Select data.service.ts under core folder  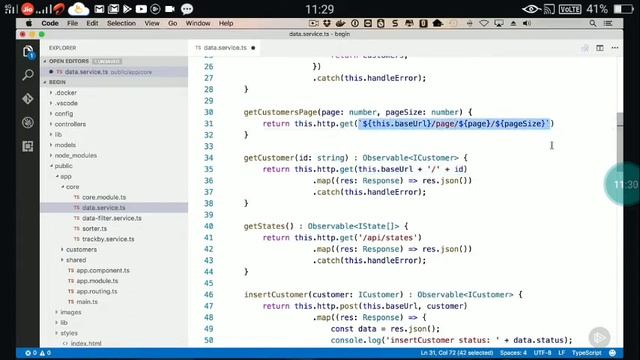click(104, 208)
